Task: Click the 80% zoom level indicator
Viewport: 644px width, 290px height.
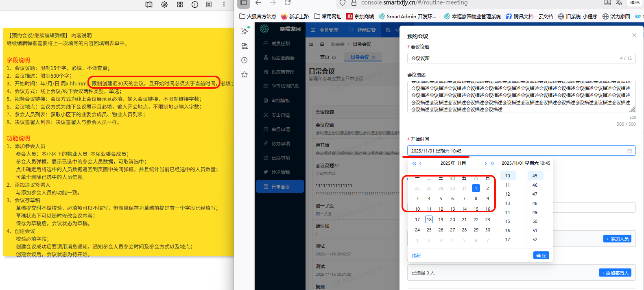Action: pyautogui.click(x=635, y=3)
